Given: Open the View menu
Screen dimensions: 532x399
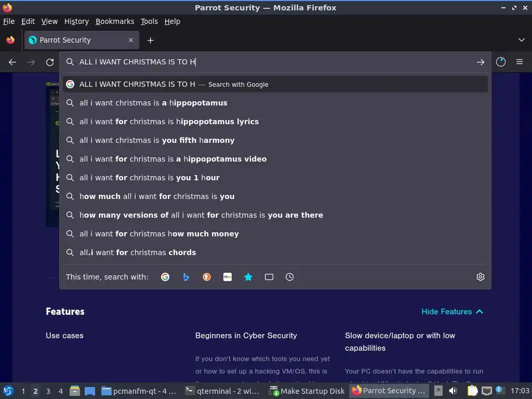Looking at the screenshot, I should click(49, 21).
